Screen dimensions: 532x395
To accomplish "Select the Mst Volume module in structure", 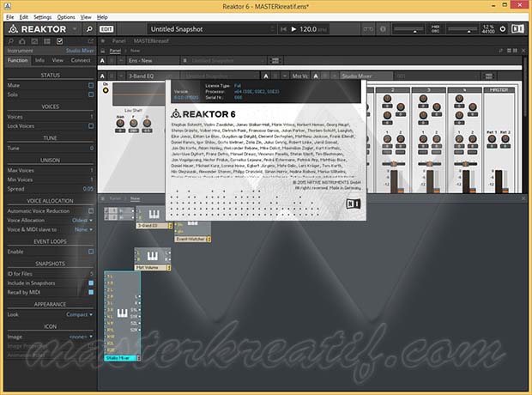I will coord(153,259).
